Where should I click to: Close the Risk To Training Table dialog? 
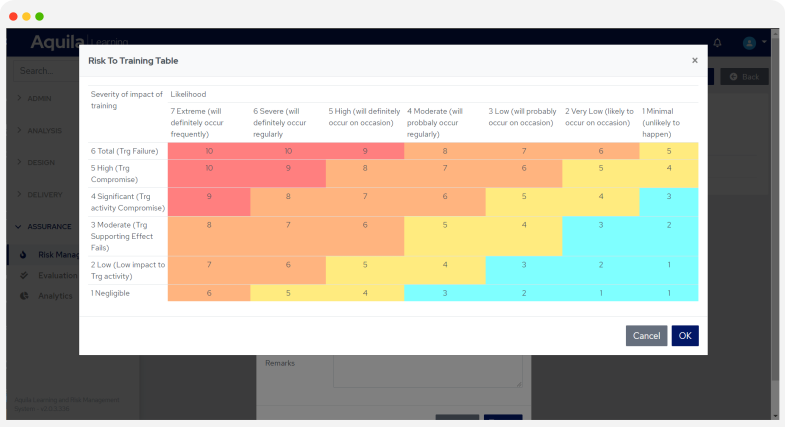[x=695, y=61]
